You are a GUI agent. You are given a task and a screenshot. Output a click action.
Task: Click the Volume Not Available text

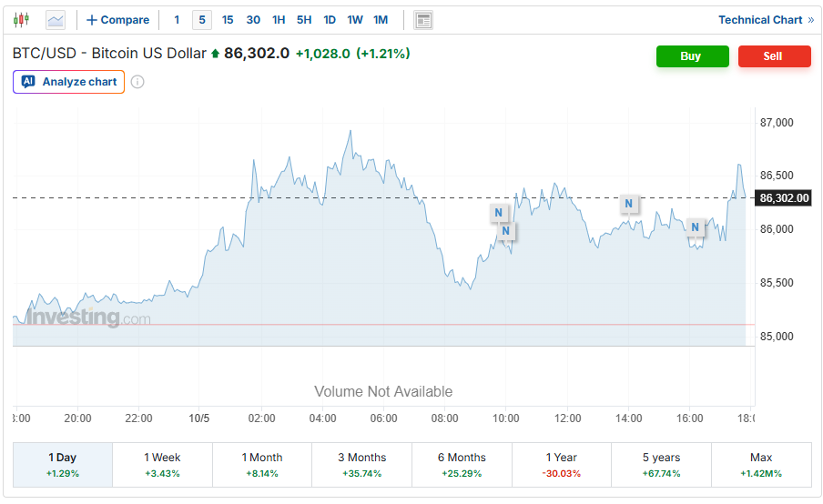pos(383,392)
